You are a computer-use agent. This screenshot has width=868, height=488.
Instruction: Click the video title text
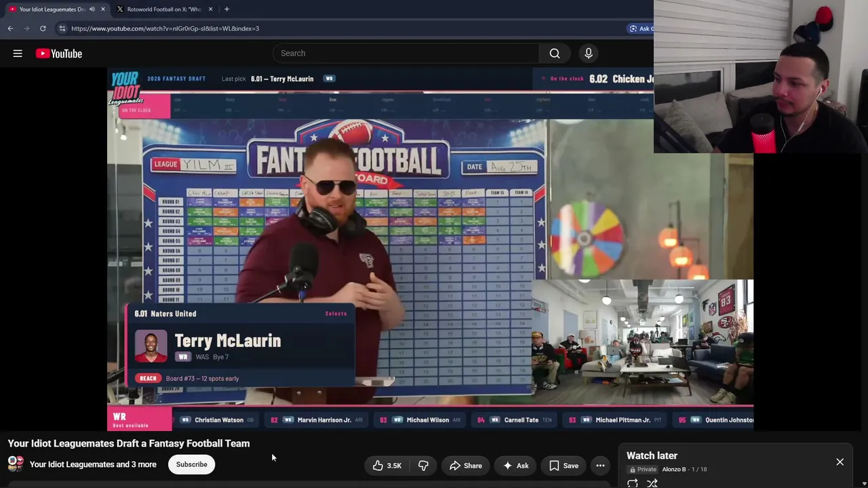[129, 443]
